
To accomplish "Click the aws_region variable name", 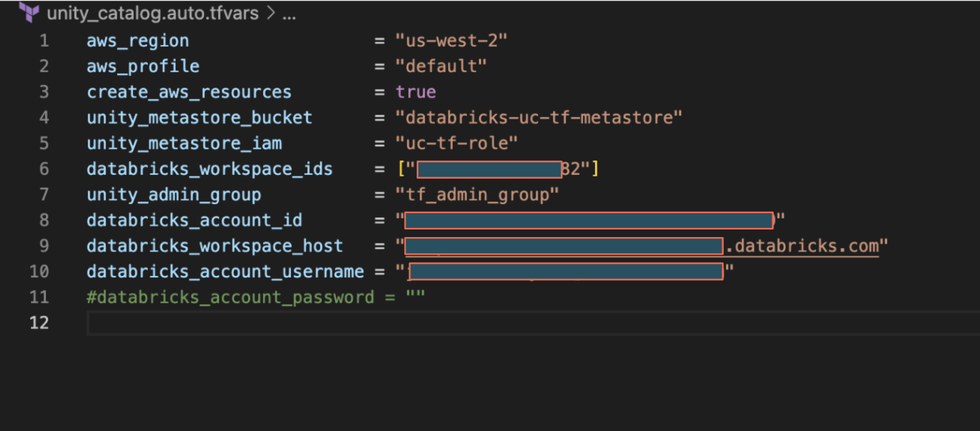I will coord(138,41).
